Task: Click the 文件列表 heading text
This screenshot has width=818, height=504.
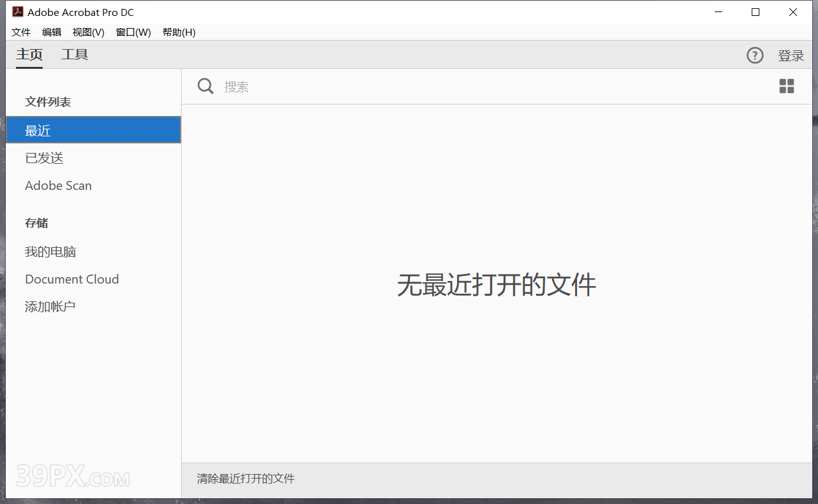Action: (x=48, y=102)
